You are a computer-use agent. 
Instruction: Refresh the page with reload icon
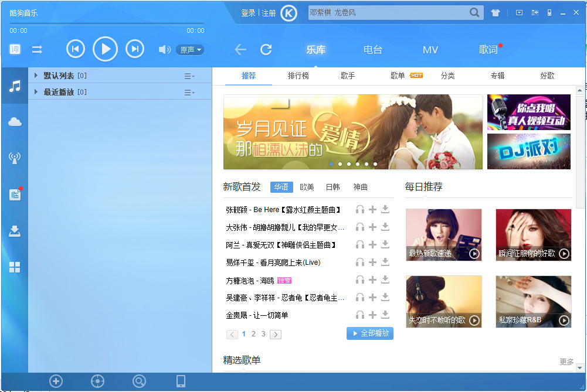pyautogui.click(x=266, y=49)
